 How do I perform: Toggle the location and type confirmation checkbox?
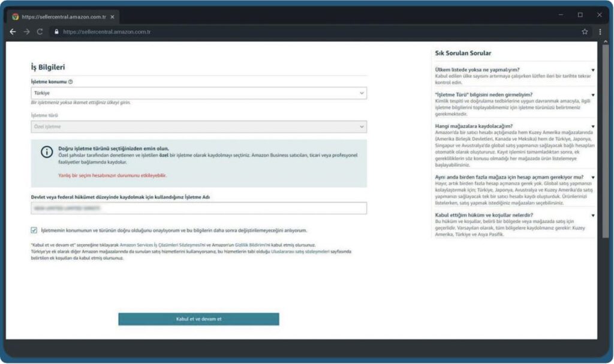pos(34,230)
